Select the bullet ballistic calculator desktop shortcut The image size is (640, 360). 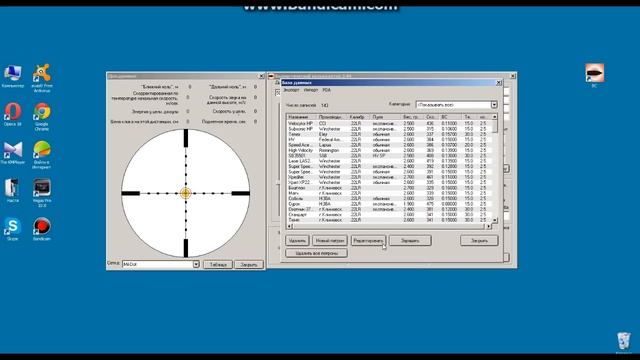(x=594, y=75)
